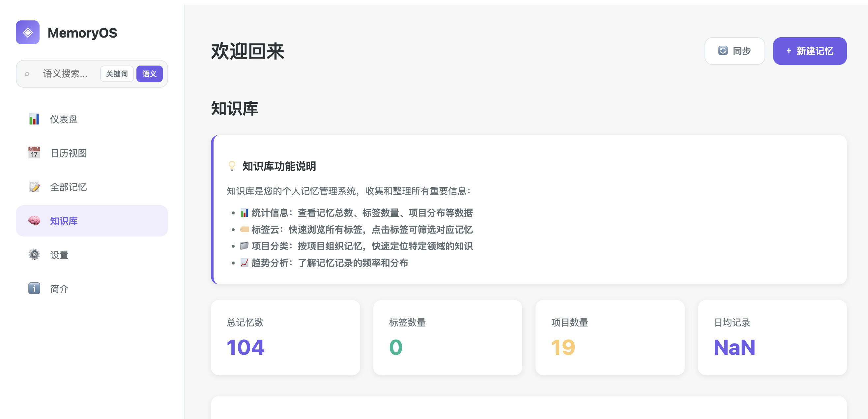Switch search mode to 关键词
Image resolution: width=868 pixels, height=419 pixels.
pyautogui.click(x=117, y=74)
